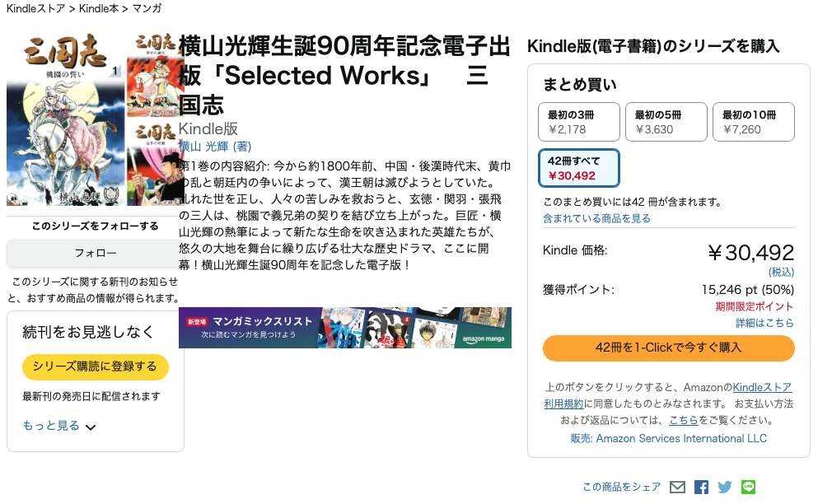Open the lower small cover thumbnail

(155, 163)
